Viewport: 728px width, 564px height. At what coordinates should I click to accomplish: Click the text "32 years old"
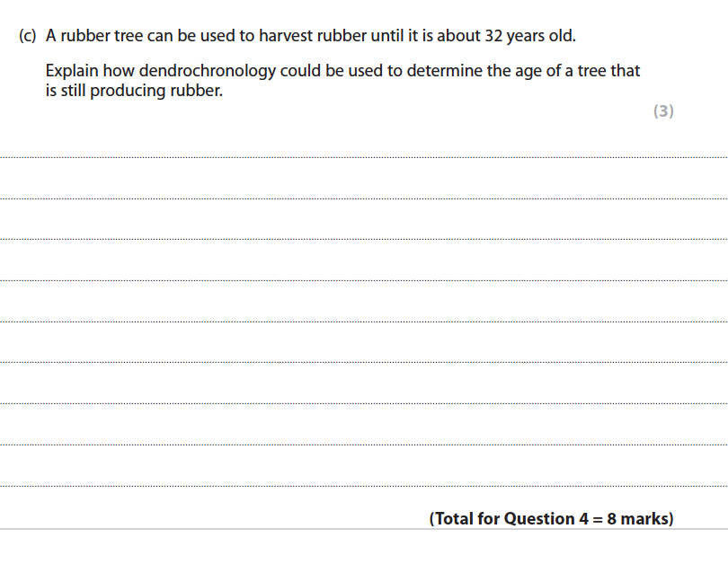530,37
